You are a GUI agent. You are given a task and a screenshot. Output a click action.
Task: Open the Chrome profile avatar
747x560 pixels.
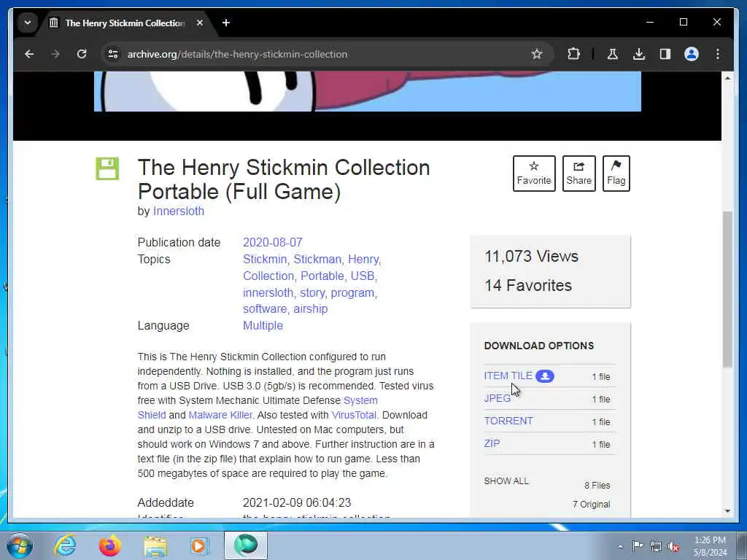click(692, 54)
